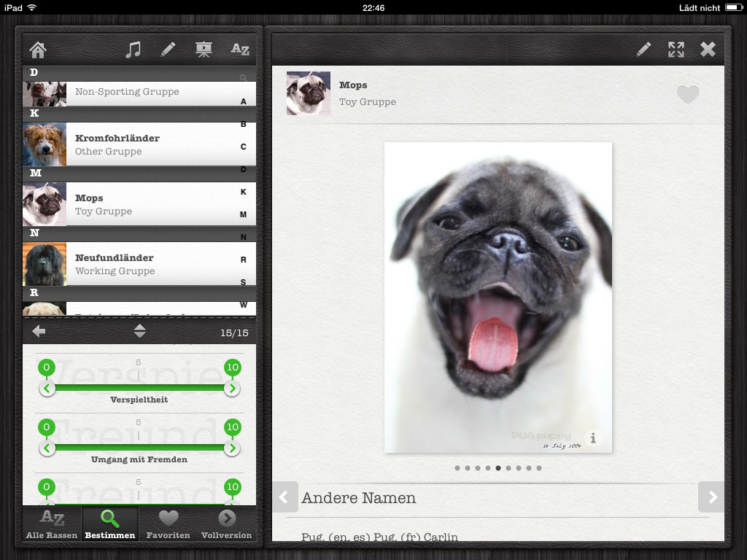Image resolution: width=747 pixels, height=560 pixels.
Task: Tap the Mops thumbnail in detail header
Action: (309, 93)
